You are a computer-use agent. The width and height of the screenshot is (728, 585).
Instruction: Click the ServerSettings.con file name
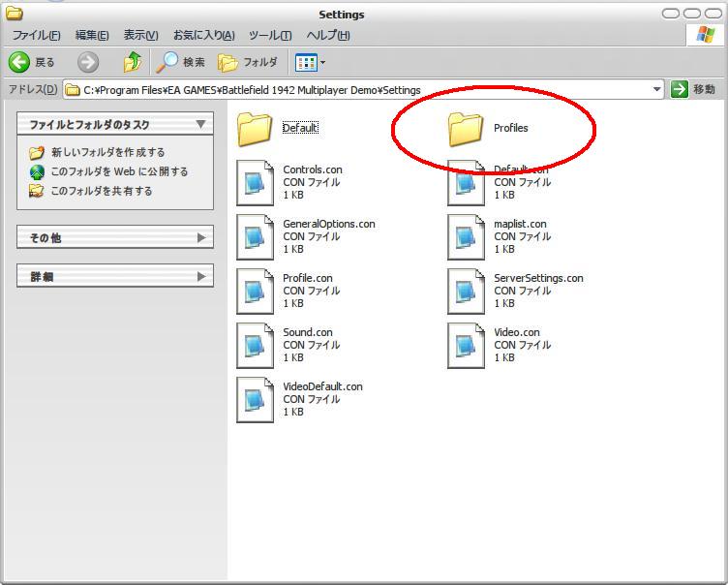click(x=538, y=278)
